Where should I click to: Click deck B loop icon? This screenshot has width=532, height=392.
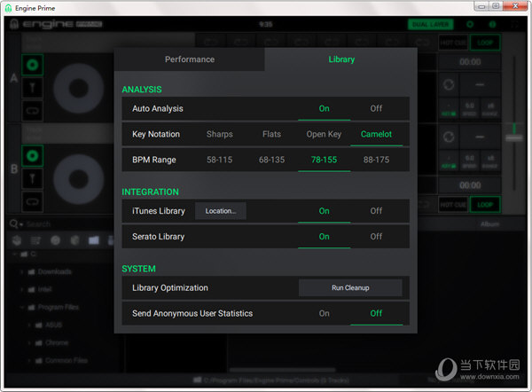pos(33,201)
